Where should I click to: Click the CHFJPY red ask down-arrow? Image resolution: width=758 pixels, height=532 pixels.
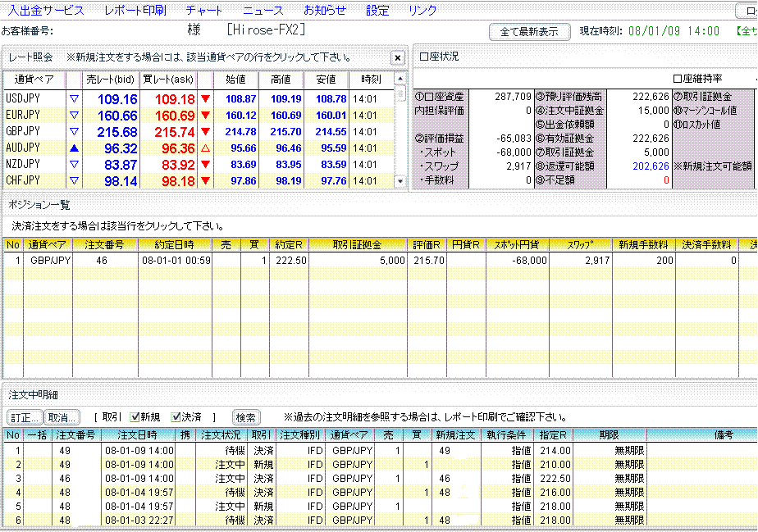(x=205, y=181)
